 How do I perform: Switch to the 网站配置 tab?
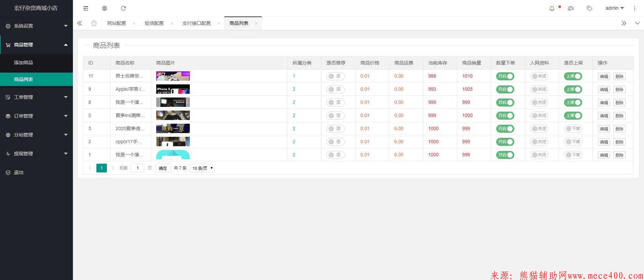(x=117, y=23)
